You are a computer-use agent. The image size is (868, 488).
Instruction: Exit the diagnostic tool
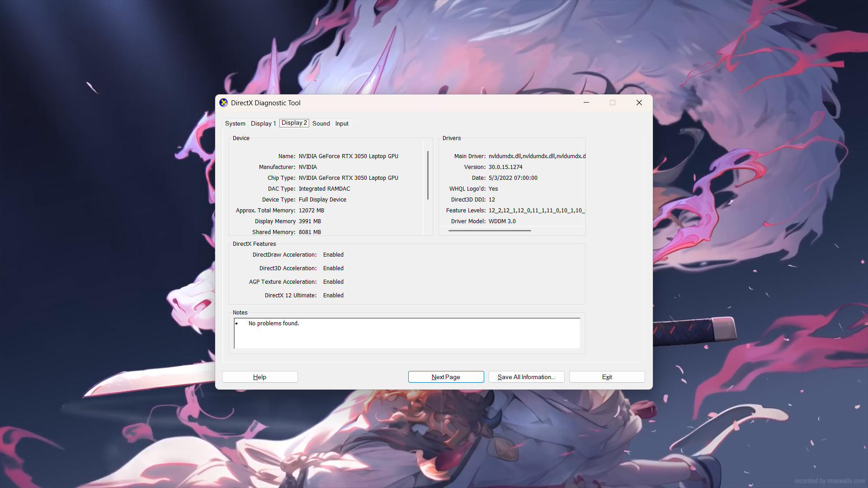607,377
